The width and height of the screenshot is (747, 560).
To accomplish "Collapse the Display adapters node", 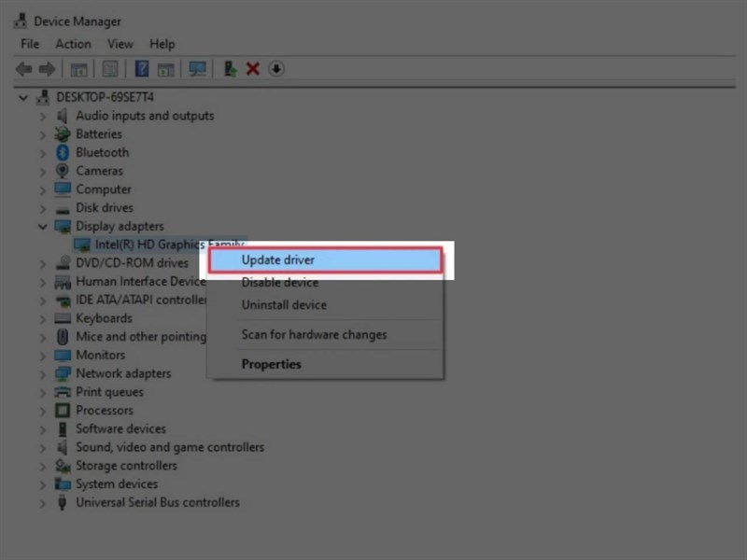I will coord(44,226).
